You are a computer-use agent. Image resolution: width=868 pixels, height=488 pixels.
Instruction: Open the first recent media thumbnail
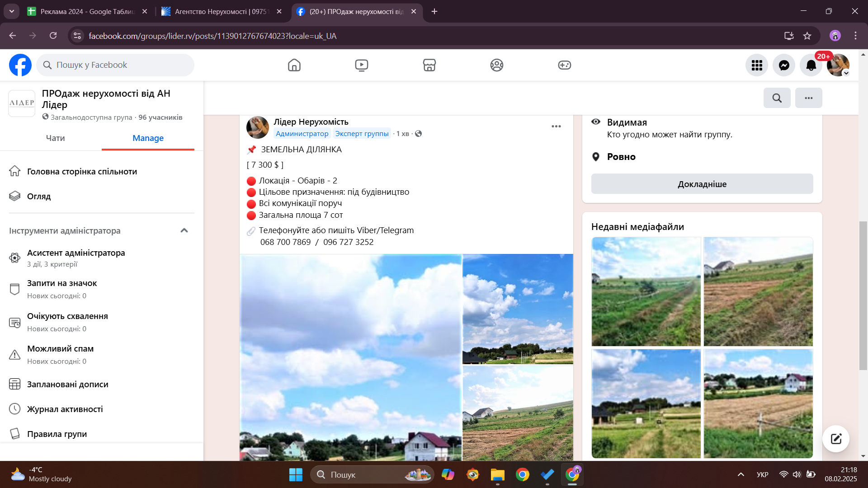click(646, 292)
